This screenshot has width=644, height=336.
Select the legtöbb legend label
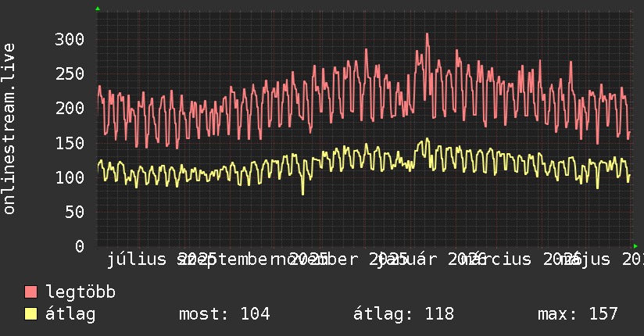80,292
